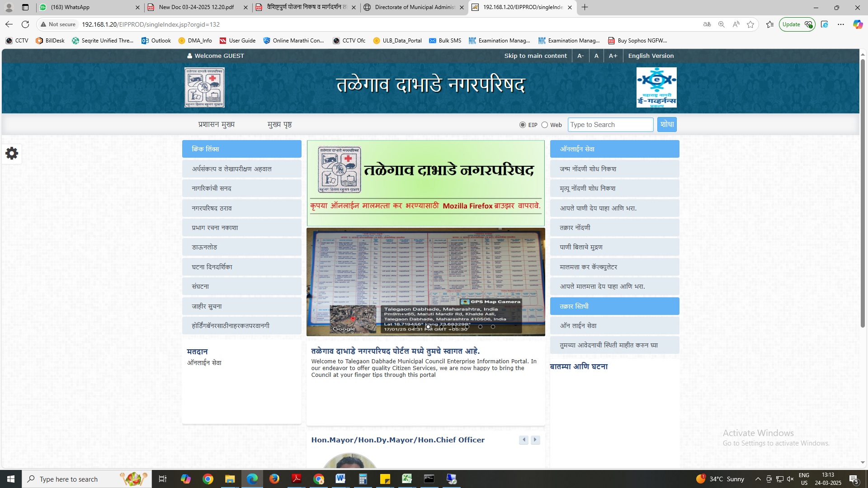Viewport: 868px width, 488px height.
Task: Open File Explorer from the taskbar
Action: coord(230,479)
